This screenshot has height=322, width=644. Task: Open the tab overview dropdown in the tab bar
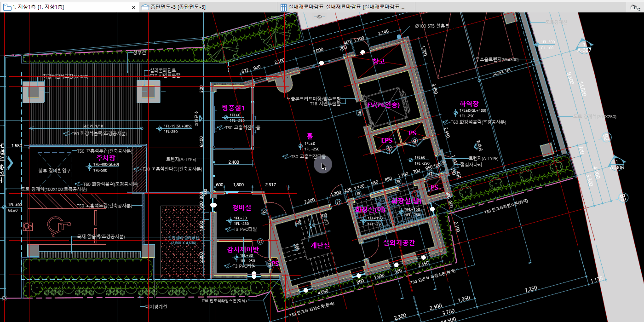(x=634, y=7)
